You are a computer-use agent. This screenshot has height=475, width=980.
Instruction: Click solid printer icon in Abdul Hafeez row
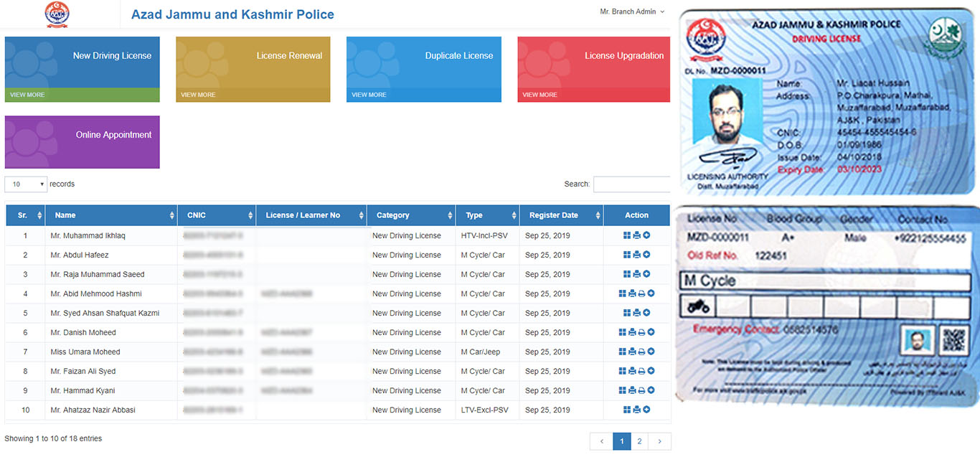coord(636,255)
